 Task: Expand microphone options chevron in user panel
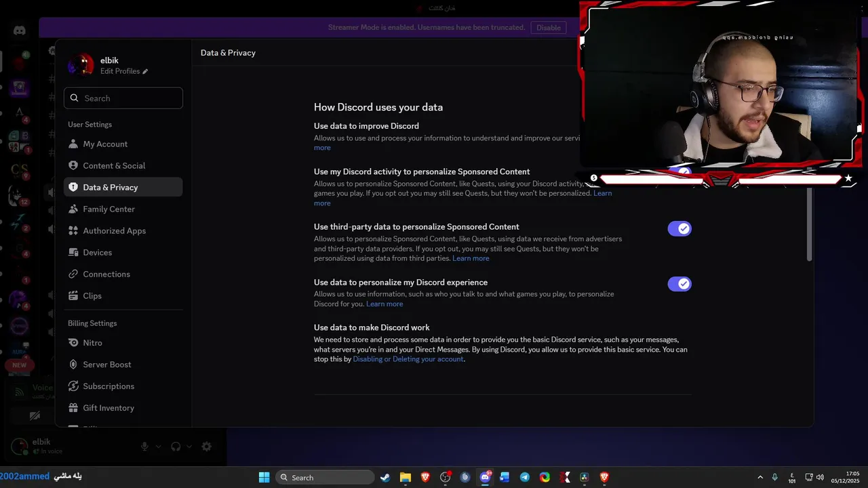159,447
